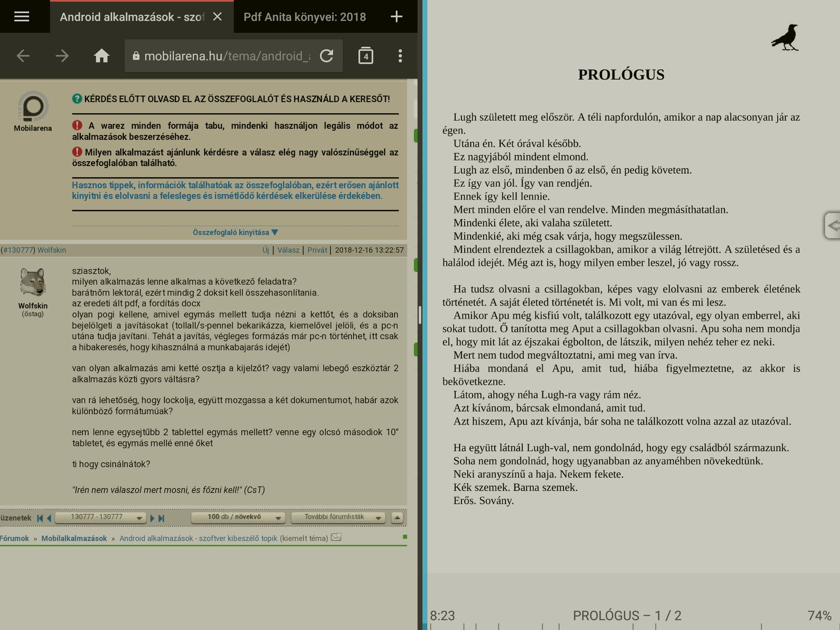Click the 8:23 clock in reader footer

442,615
